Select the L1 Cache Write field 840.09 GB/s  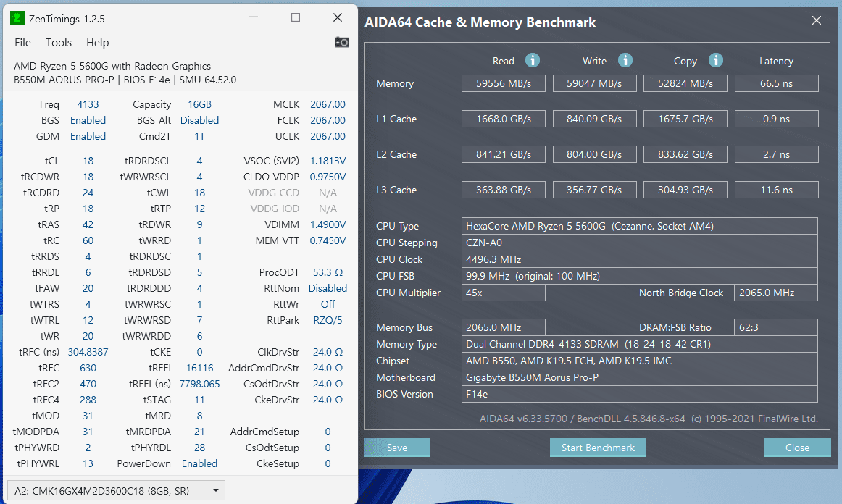[594, 119]
